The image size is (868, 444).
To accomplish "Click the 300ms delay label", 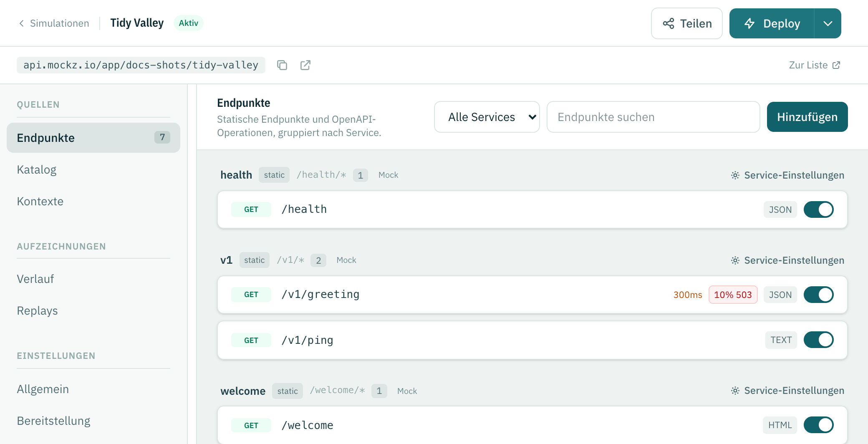I will [x=688, y=295].
